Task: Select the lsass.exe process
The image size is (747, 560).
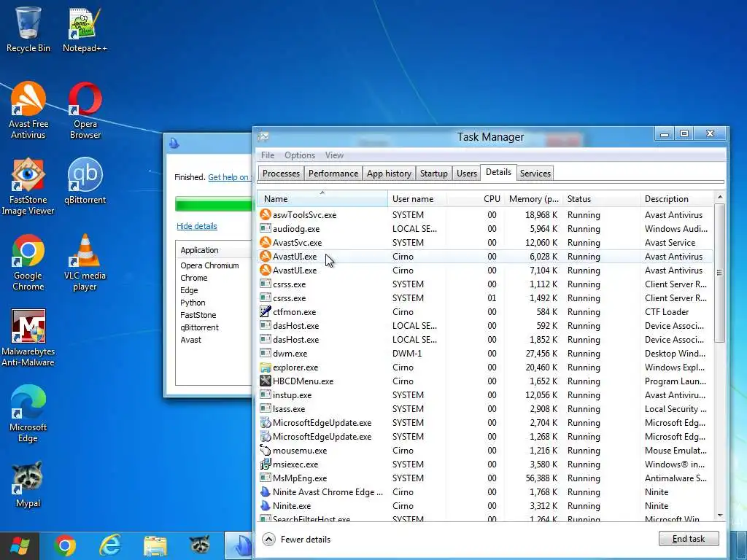Action: [486, 408]
